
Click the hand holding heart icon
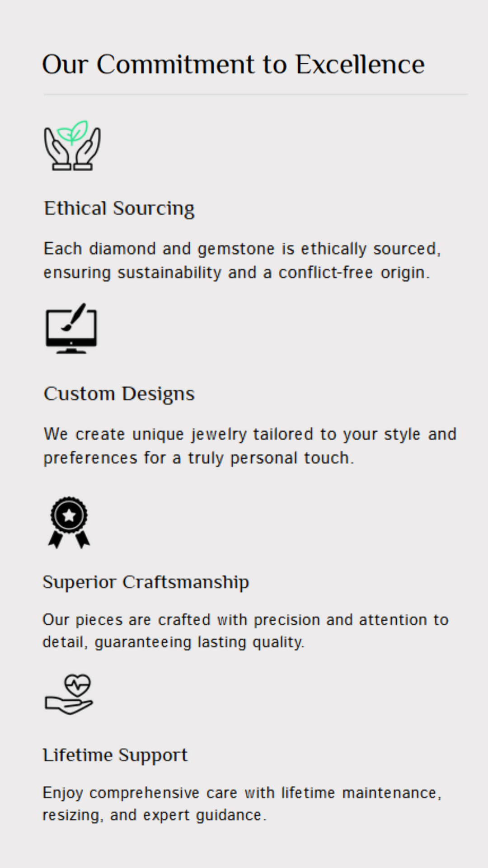pyautogui.click(x=69, y=694)
